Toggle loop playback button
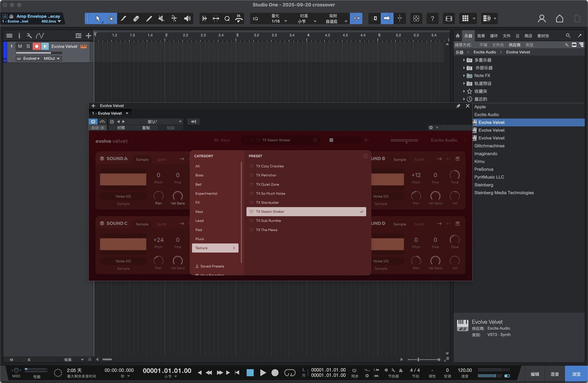This screenshot has width=588, height=383. [290, 373]
